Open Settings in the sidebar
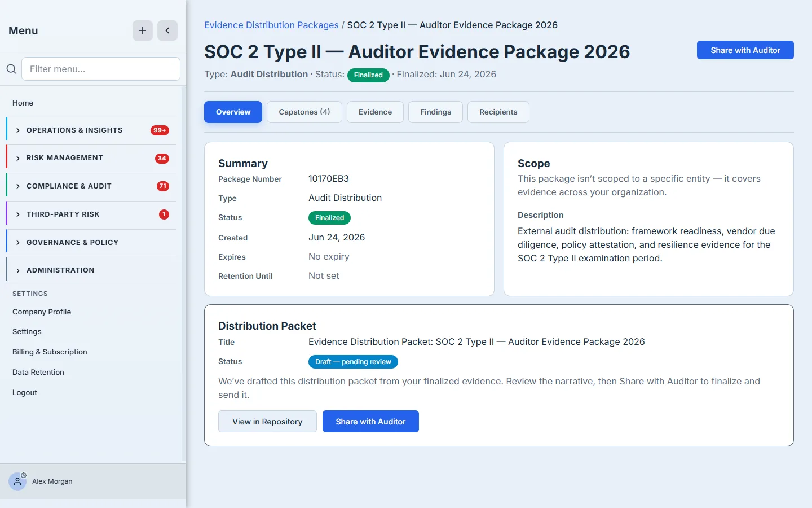The height and width of the screenshot is (508, 812). click(27, 331)
